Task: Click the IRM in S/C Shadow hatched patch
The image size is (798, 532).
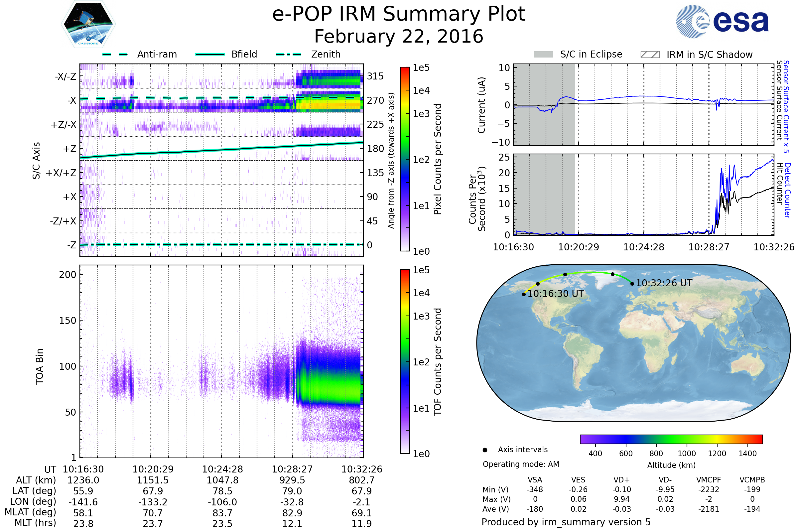Action: (x=650, y=55)
